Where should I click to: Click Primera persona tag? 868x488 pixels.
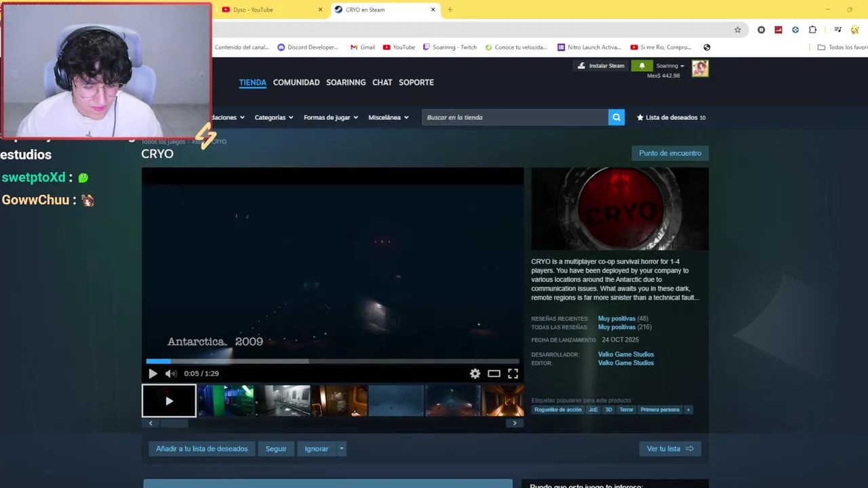(660, 409)
